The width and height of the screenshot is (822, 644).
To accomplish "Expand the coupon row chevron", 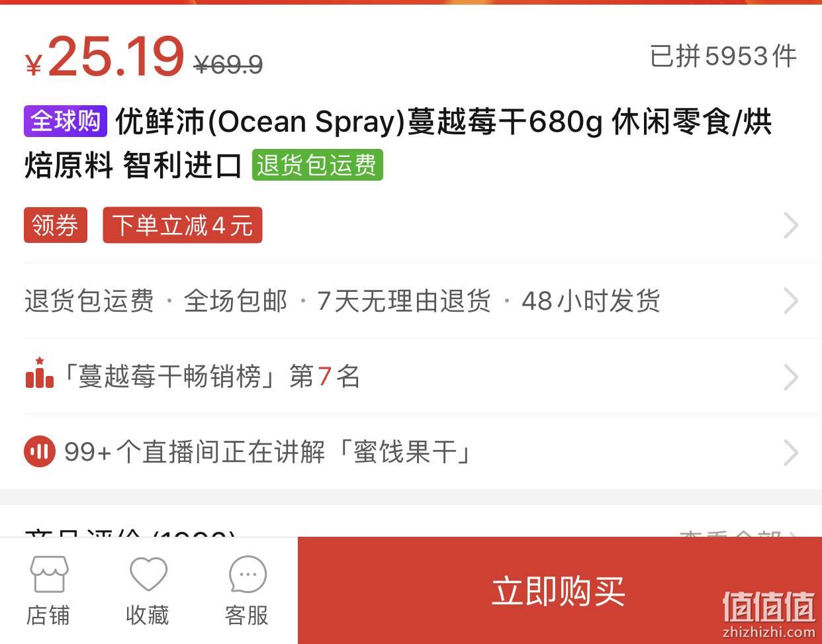I will click(x=791, y=226).
